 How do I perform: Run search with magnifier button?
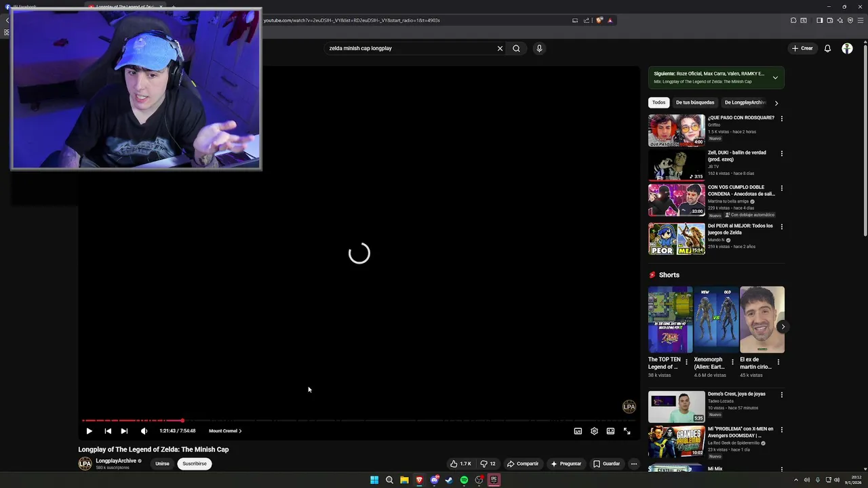[516, 49]
